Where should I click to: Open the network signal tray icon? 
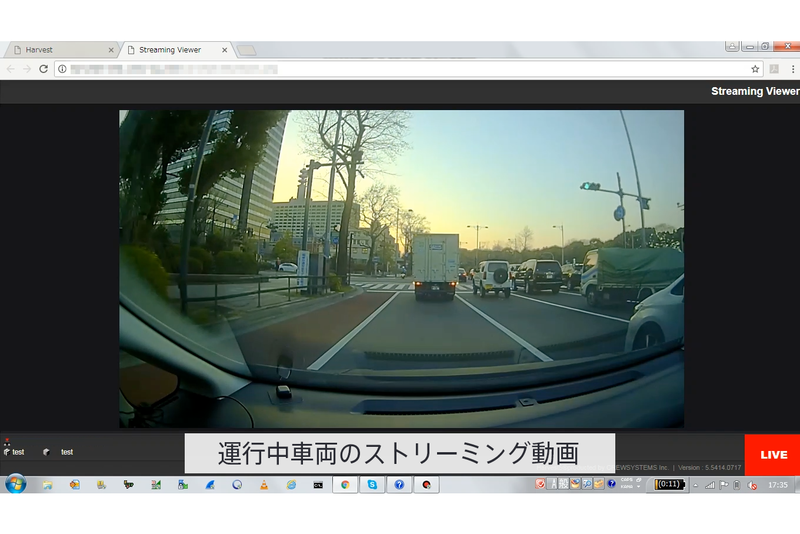coord(710,485)
